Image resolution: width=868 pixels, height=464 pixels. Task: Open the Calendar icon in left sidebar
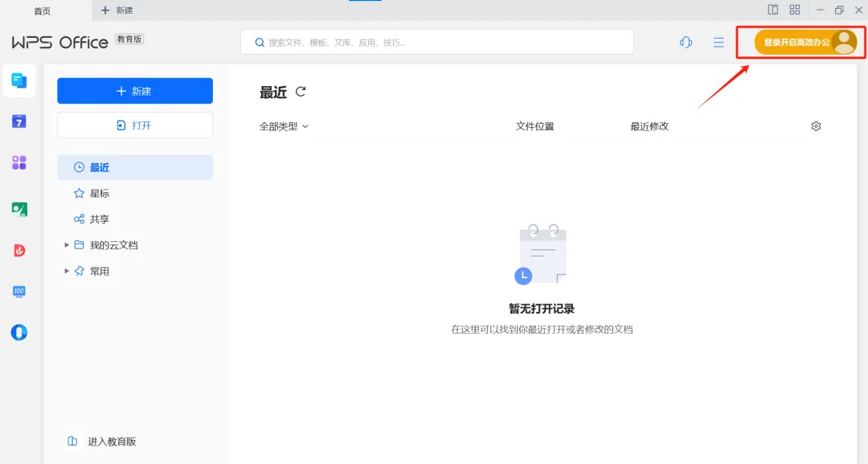(18, 121)
